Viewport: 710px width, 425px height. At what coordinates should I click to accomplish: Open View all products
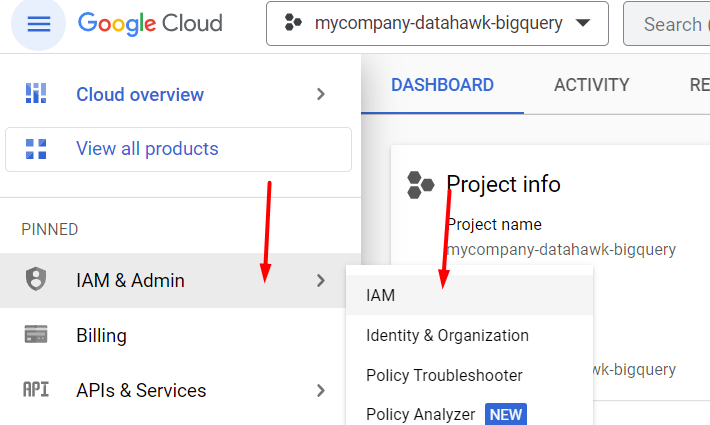178,149
